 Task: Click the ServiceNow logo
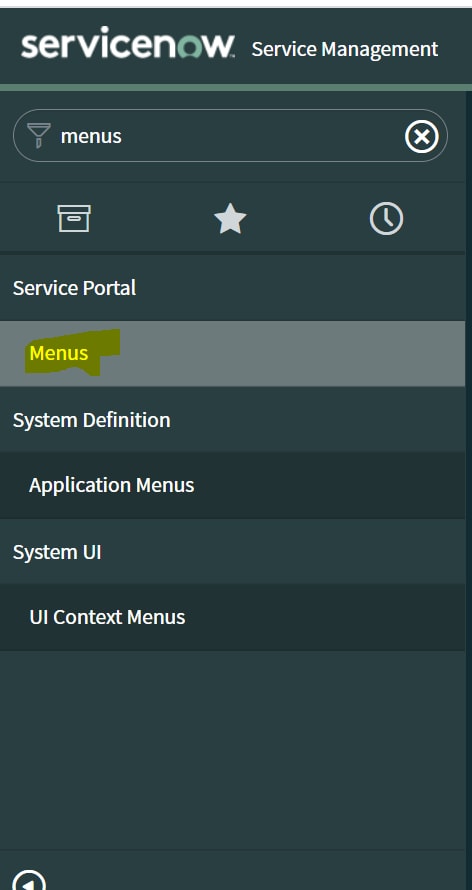pos(128,44)
